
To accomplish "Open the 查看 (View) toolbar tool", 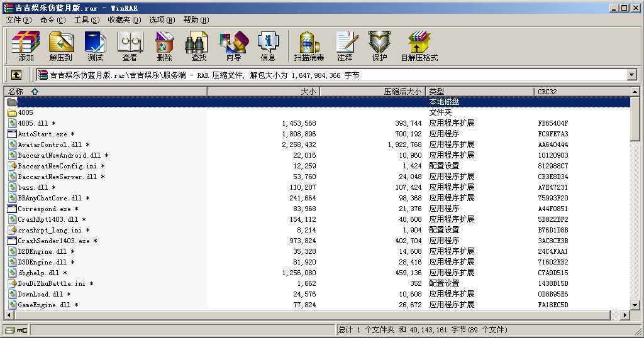I will 130,46.
